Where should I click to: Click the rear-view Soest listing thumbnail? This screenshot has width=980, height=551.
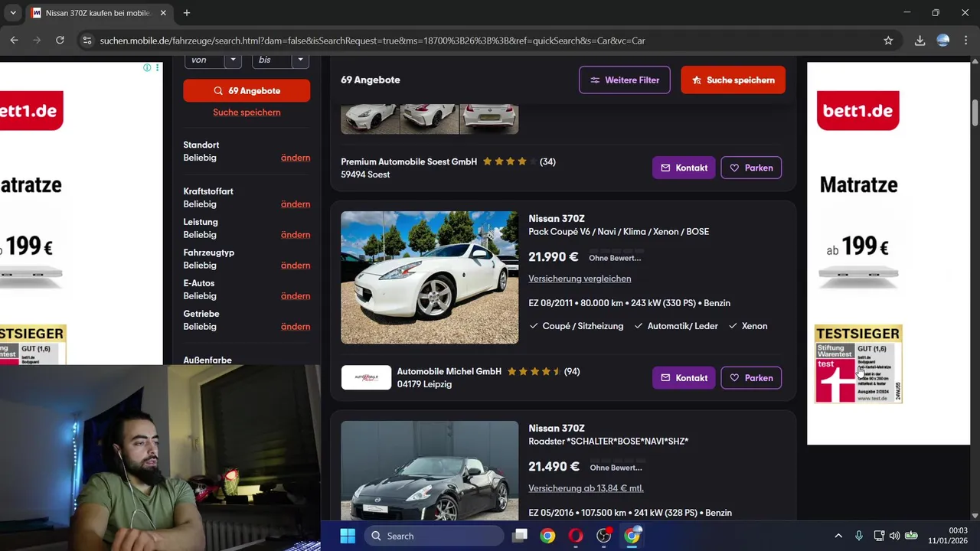tap(489, 118)
